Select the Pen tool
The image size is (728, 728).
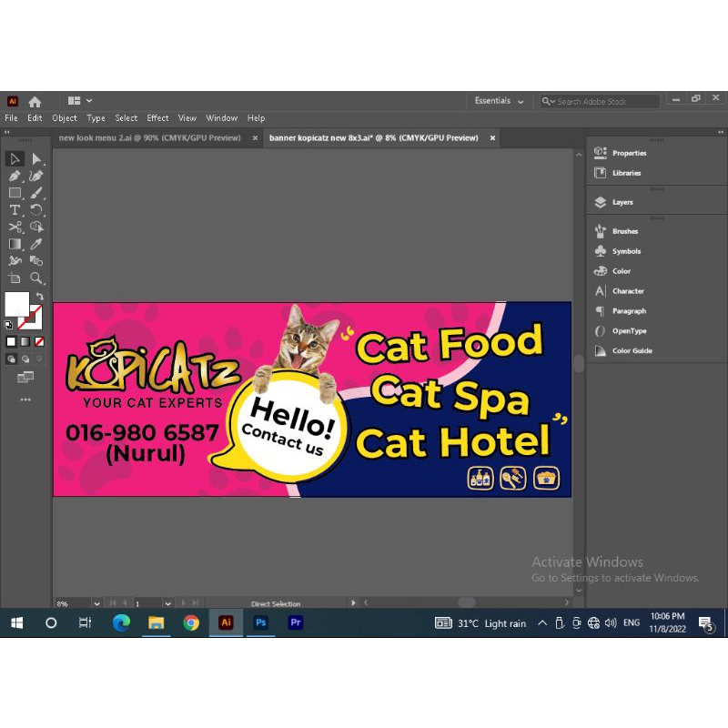click(15, 176)
